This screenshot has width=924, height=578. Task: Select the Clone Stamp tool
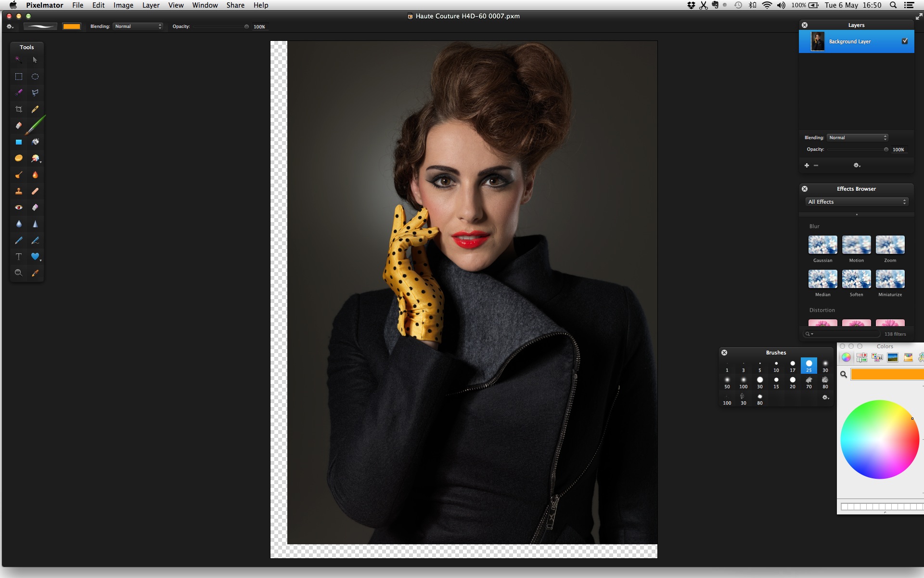click(x=19, y=191)
